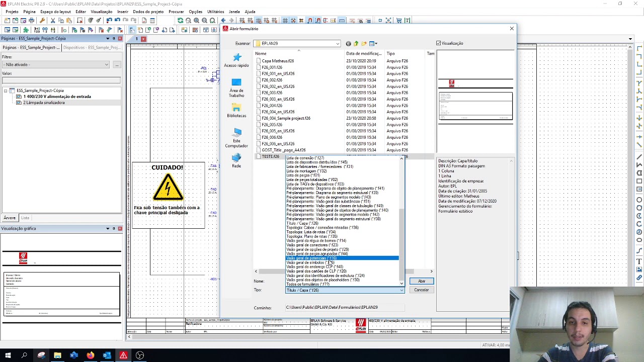The image size is (644, 362).
Task: Toggle the Visualização checkbox
Action: 439,43
